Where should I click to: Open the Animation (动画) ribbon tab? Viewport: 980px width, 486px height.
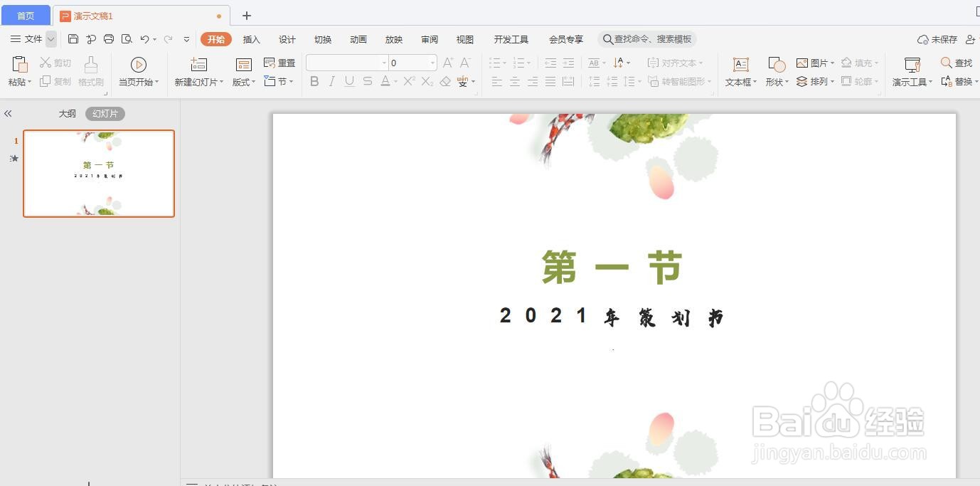pyautogui.click(x=358, y=39)
